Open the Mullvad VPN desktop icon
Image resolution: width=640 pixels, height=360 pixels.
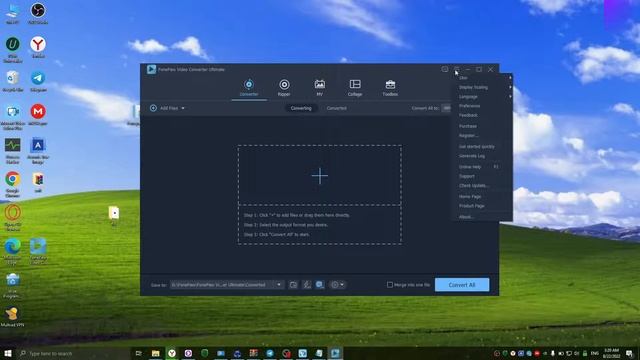pos(12,317)
